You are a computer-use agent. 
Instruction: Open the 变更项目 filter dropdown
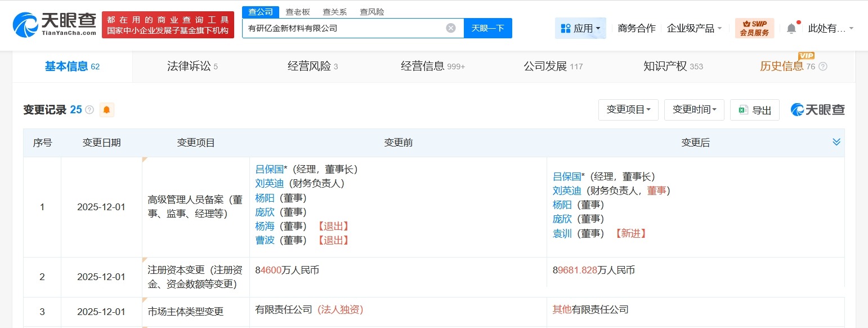tap(628, 110)
